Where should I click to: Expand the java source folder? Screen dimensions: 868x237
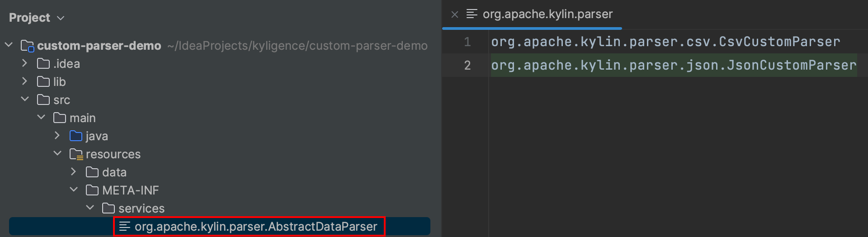(57, 136)
